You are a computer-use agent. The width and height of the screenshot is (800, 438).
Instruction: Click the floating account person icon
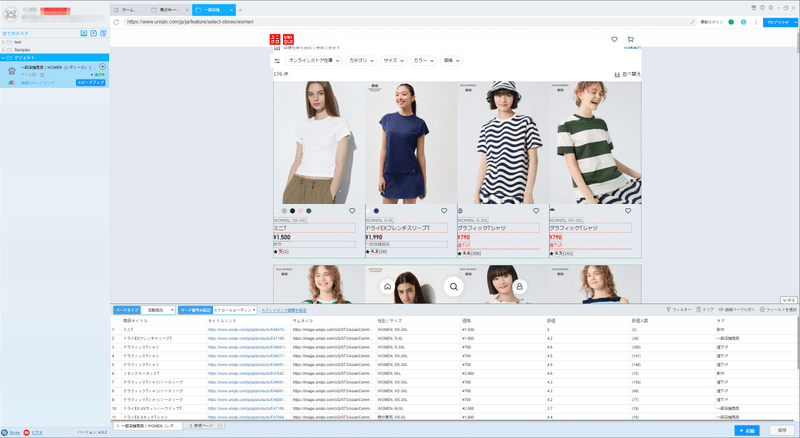519,286
